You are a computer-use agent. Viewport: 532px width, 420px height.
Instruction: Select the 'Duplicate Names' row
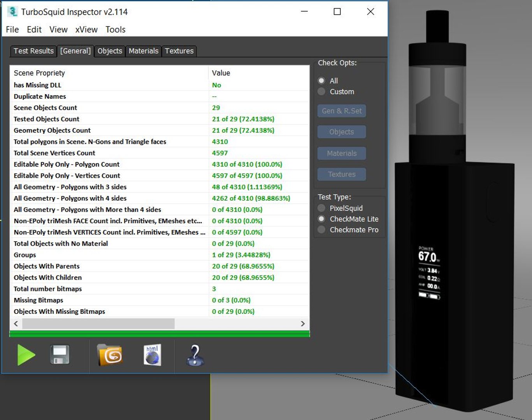(x=160, y=96)
